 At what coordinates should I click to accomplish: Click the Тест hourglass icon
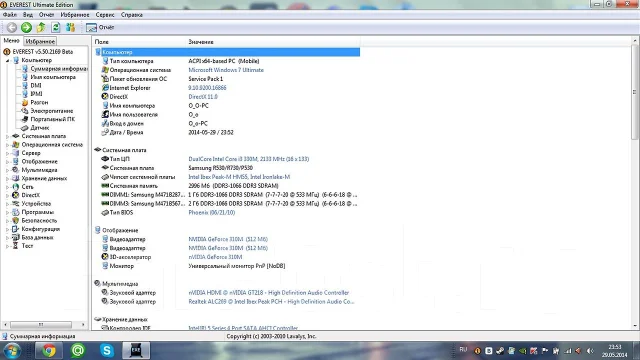[16, 246]
